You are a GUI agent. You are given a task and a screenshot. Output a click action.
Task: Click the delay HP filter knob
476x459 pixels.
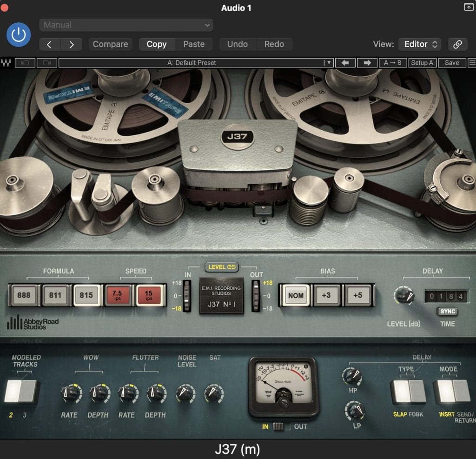(x=352, y=376)
